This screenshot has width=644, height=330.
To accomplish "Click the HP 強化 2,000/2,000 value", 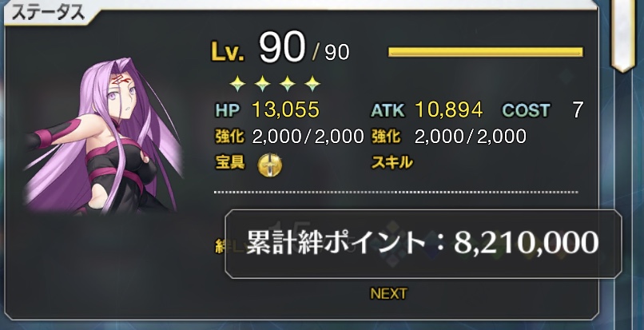I will [x=308, y=137].
